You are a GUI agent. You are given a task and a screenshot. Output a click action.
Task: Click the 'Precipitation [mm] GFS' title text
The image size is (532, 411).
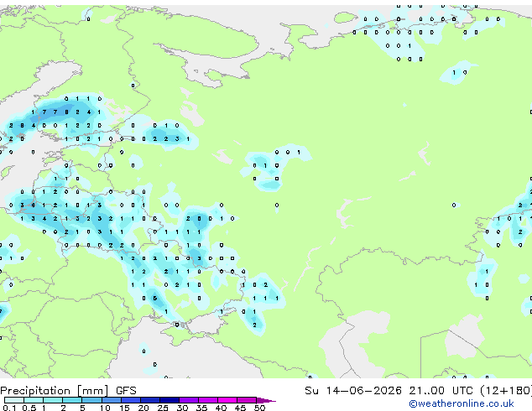point(69,391)
